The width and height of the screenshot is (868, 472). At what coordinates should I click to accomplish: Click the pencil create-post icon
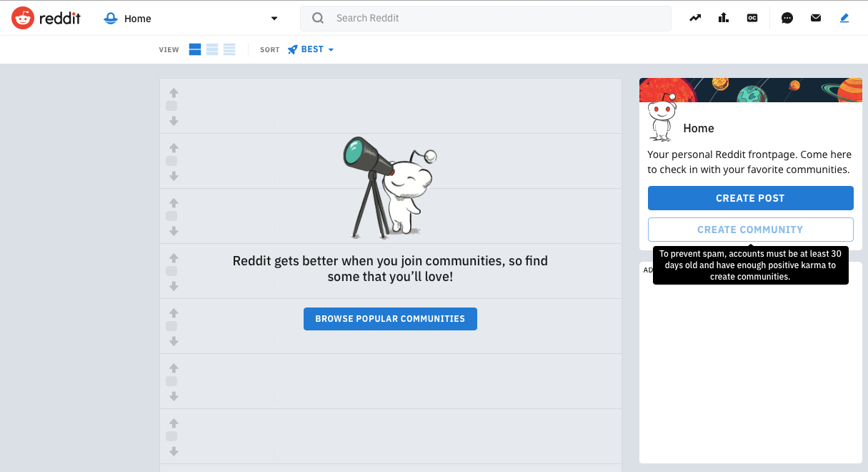click(x=844, y=19)
